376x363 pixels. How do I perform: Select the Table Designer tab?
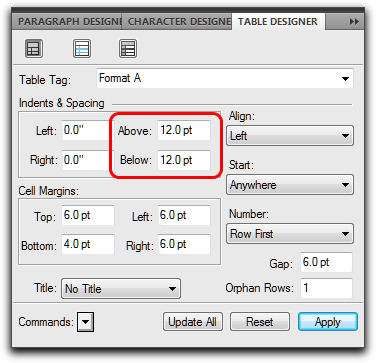point(278,22)
